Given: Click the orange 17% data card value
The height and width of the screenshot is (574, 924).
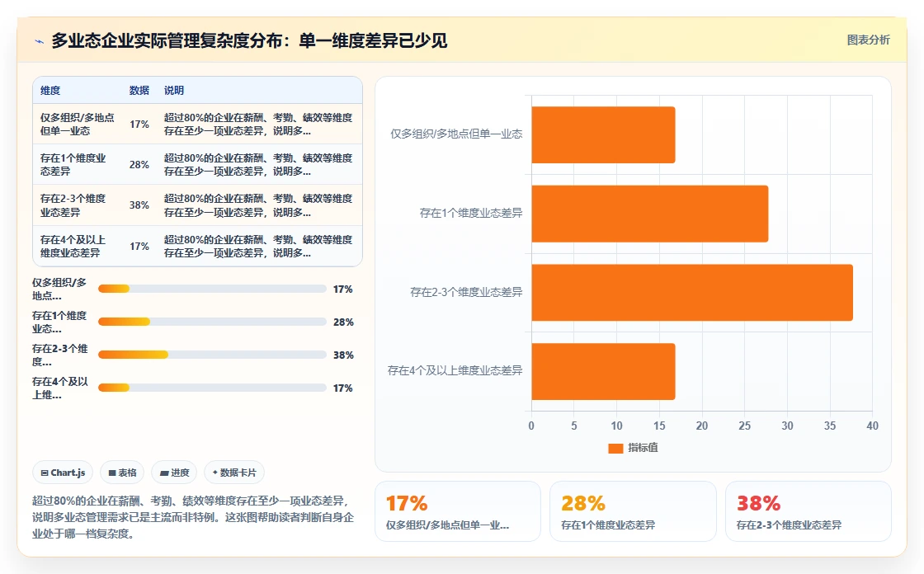Looking at the screenshot, I should click(407, 503).
